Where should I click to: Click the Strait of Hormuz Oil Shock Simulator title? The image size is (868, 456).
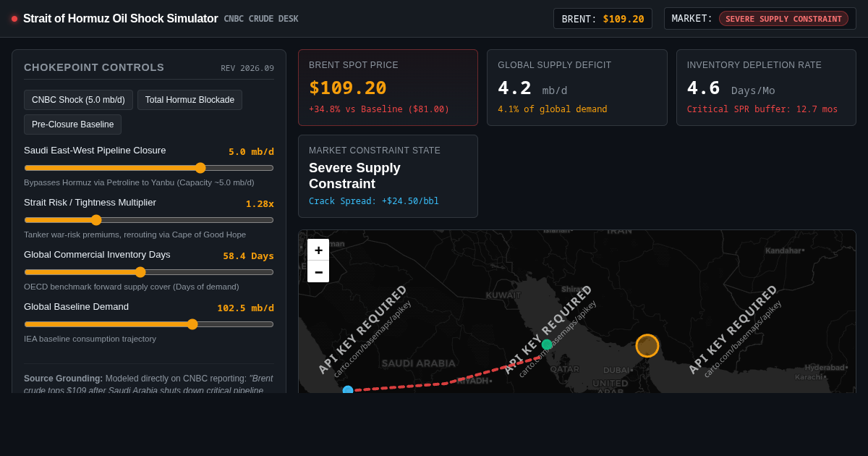coord(120,19)
